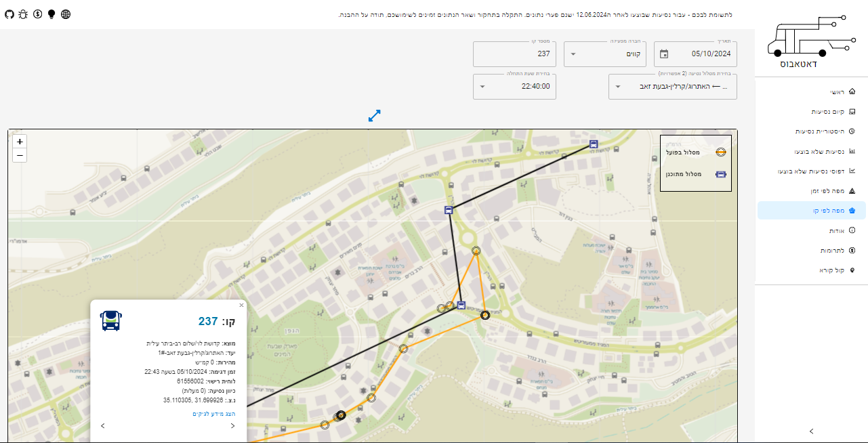Screen dimensions: 868x443
Task: Click the bug report icon
Action: click(x=23, y=14)
